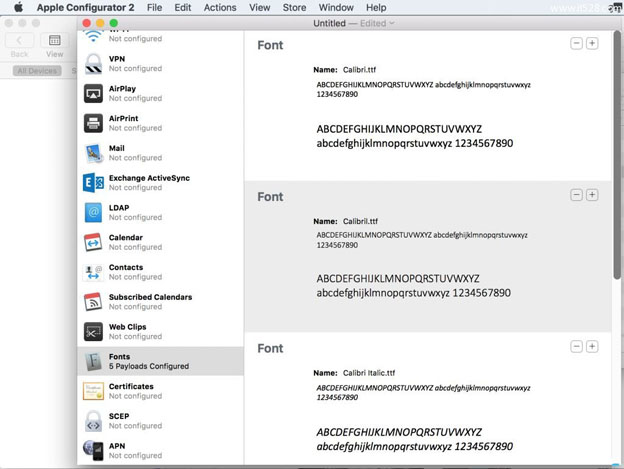Open the Subscribed Calendars icon
Image resolution: width=624 pixels, height=469 pixels.
(x=94, y=302)
